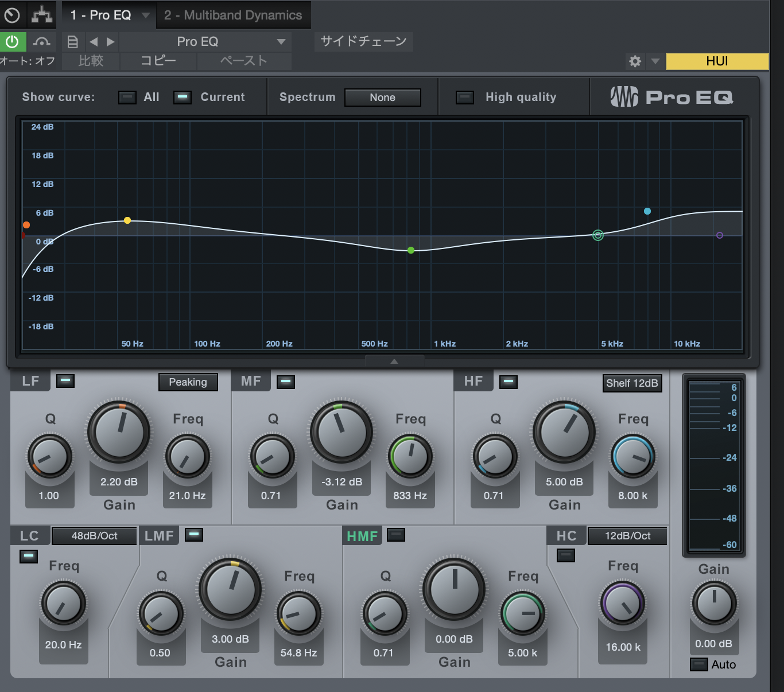Open the LC 48dB/Oct slope dropdown
784x692 pixels.
click(x=94, y=536)
